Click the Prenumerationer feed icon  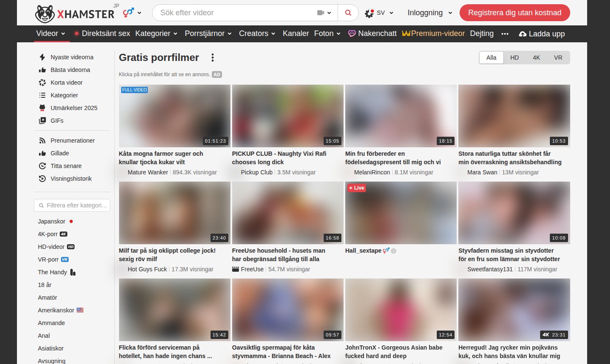coord(42,141)
